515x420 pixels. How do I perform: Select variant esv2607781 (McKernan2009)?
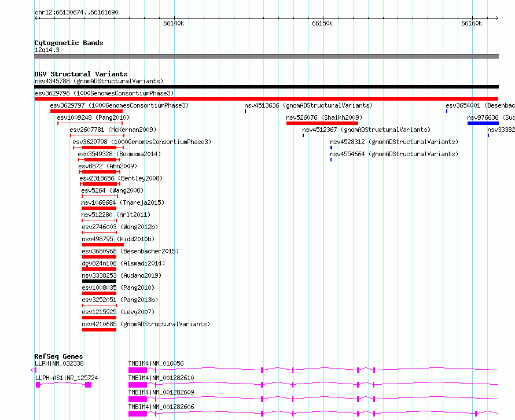(113, 130)
